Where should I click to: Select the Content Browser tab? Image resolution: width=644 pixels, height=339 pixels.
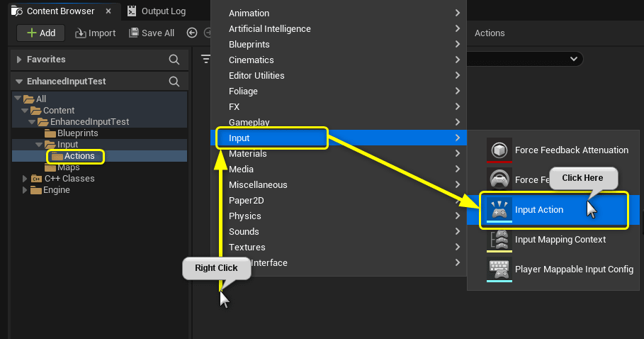(x=61, y=11)
